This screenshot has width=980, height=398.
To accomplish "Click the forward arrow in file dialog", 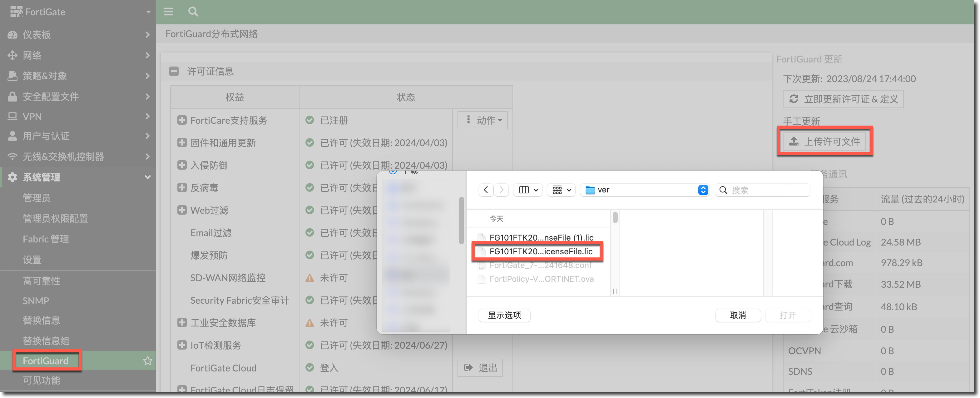I will [x=502, y=190].
